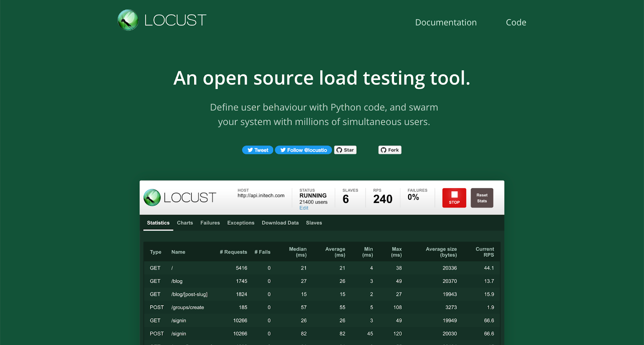Stop the running load test
Image resolution: width=644 pixels, height=345 pixels.
click(x=454, y=198)
